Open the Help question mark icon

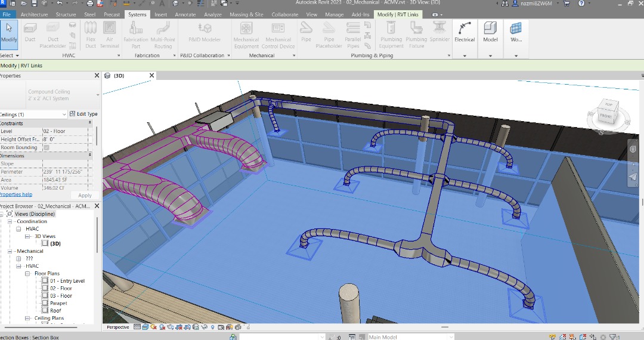(x=581, y=4)
